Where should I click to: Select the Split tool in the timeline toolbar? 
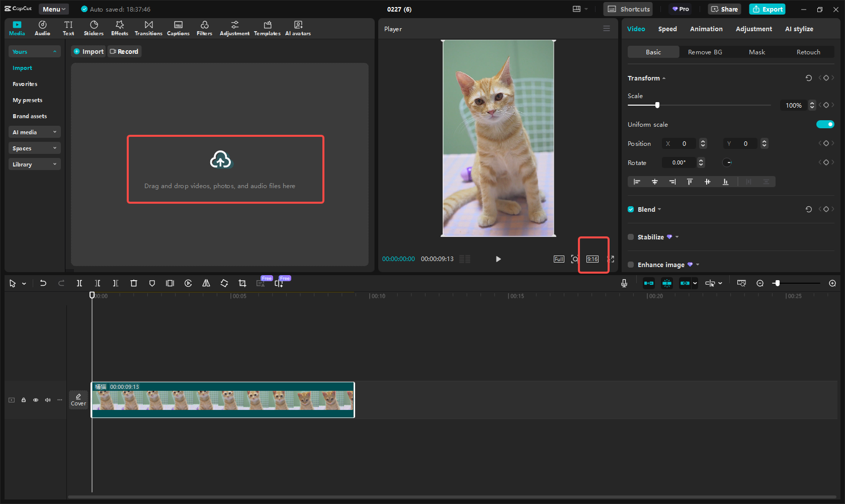[79, 283]
